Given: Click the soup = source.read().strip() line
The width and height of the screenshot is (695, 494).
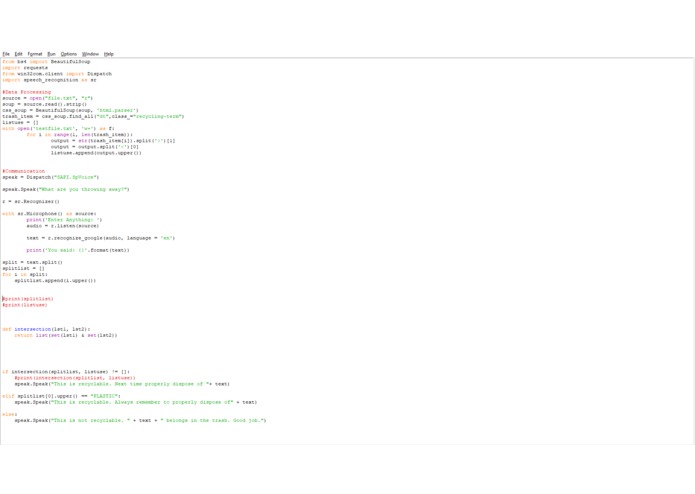Looking at the screenshot, I should point(44,104).
